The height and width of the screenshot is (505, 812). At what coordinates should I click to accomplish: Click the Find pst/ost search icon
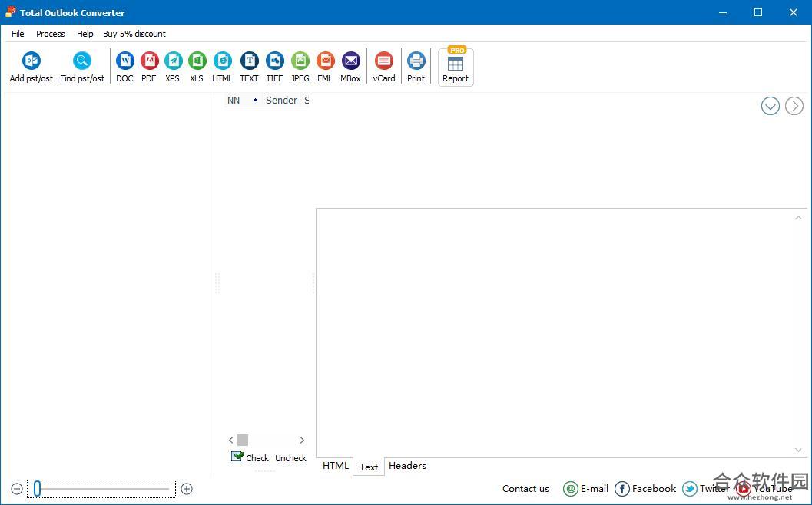[x=82, y=61]
